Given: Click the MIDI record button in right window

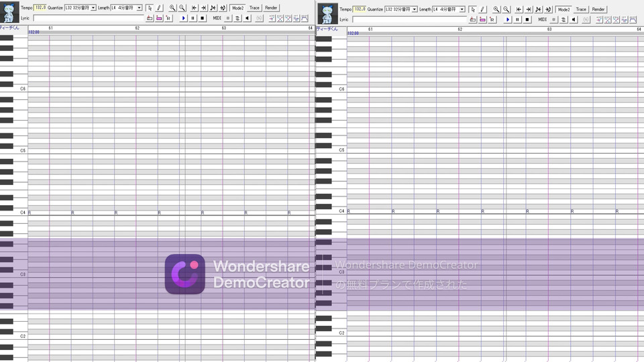Looking at the screenshot, I should [x=553, y=19].
